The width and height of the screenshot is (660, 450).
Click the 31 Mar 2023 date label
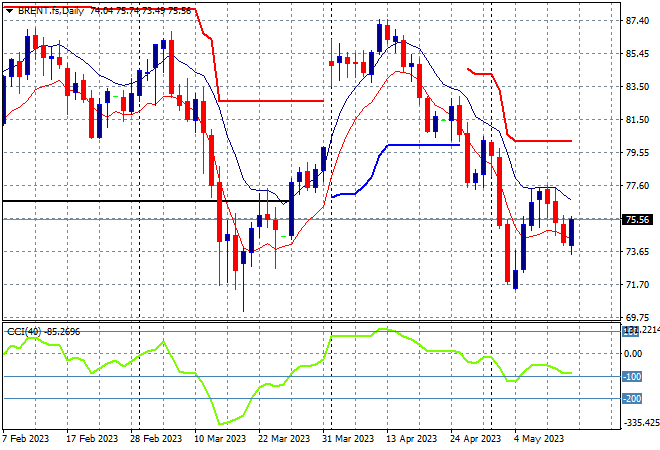pos(348,439)
